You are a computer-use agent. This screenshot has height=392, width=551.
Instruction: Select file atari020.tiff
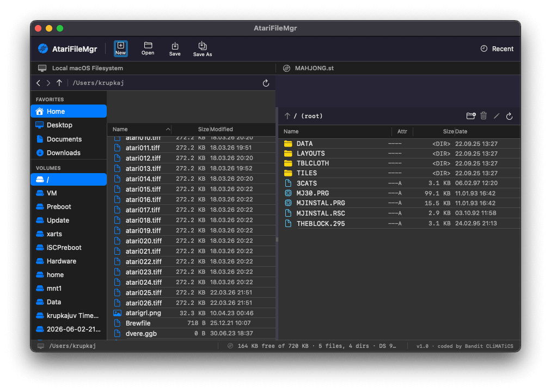192,241
